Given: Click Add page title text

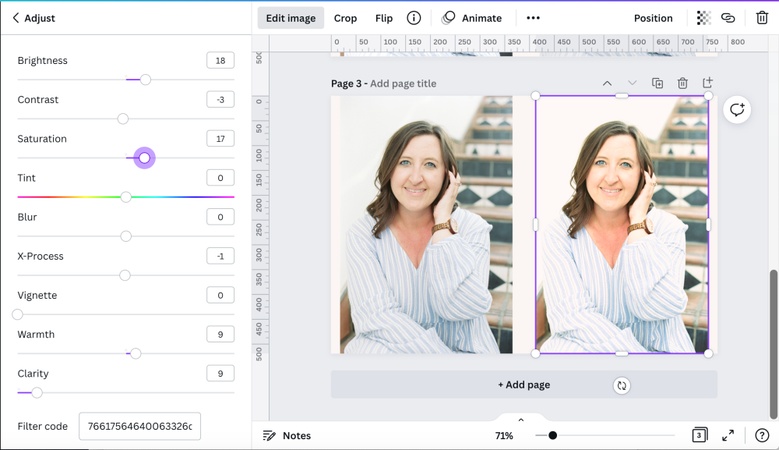Looking at the screenshot, I should (x=403, y=83).
